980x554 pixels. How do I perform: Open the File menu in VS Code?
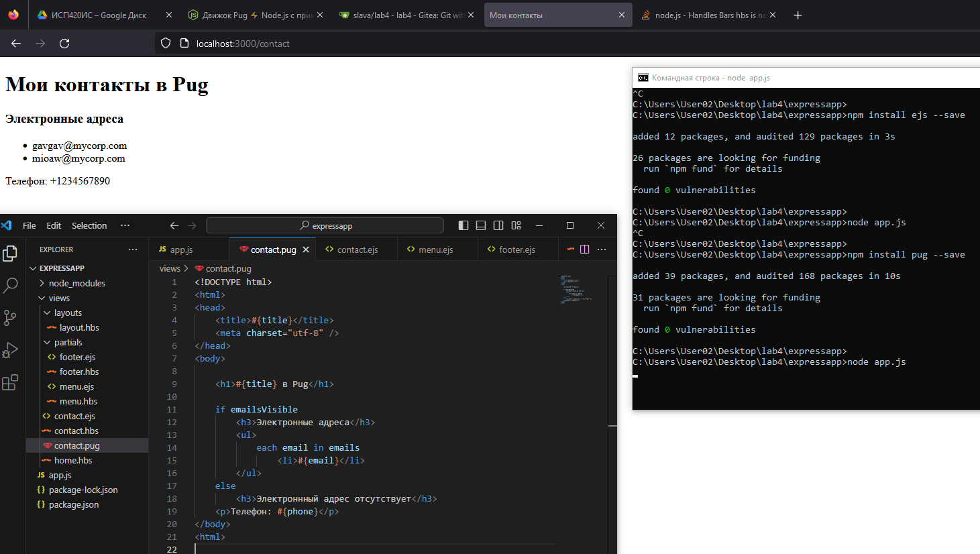click(29, 225)
